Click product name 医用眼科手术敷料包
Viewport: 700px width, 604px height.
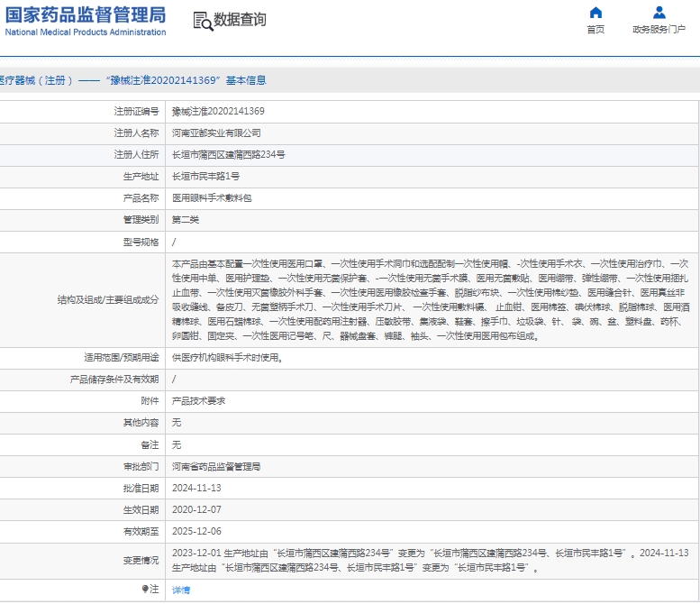(212, 198)
